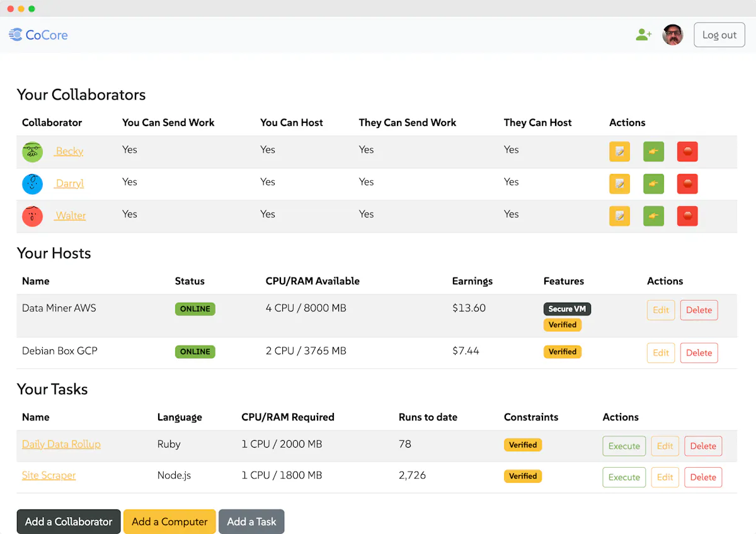
Task: Click Darryl's green pointing hand icon
Action: 653,183
